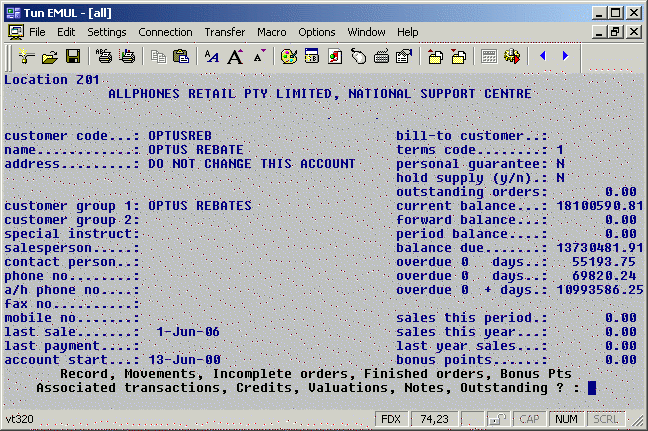Click the Paste clipboard icon
Image resolution: width=648 pixels, height=431 pixels.
[x=181, y=56]
